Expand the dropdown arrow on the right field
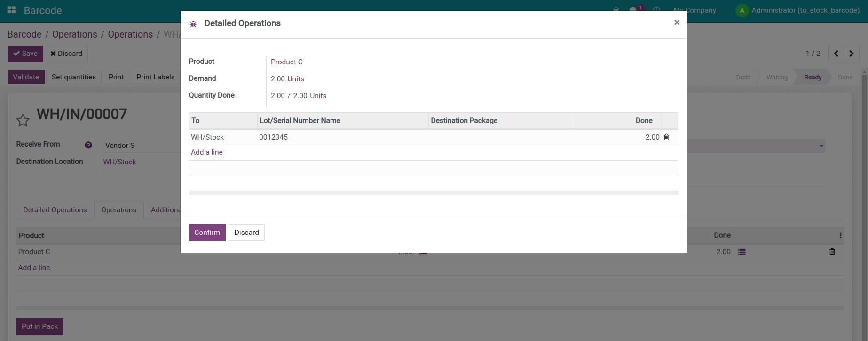Screen dimensions: 868x341 click(x=821, y=146)
